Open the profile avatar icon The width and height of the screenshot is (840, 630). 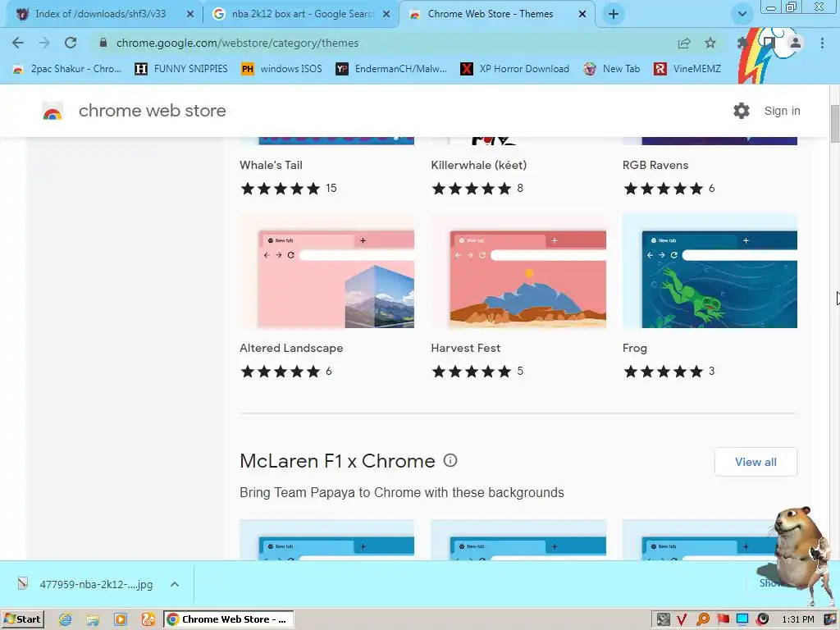pos(796,43)
